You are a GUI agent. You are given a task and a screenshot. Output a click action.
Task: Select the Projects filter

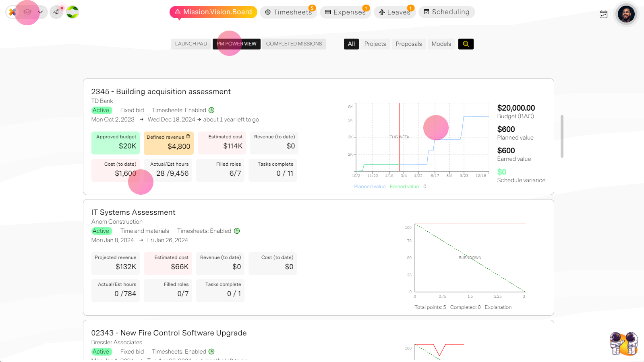pos(375,44)
